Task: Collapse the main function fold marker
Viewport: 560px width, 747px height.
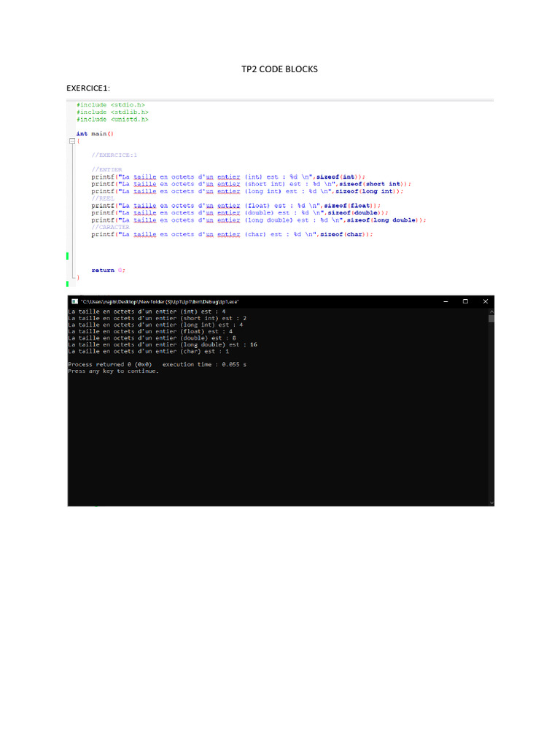Action: click(x=72, y=141)
